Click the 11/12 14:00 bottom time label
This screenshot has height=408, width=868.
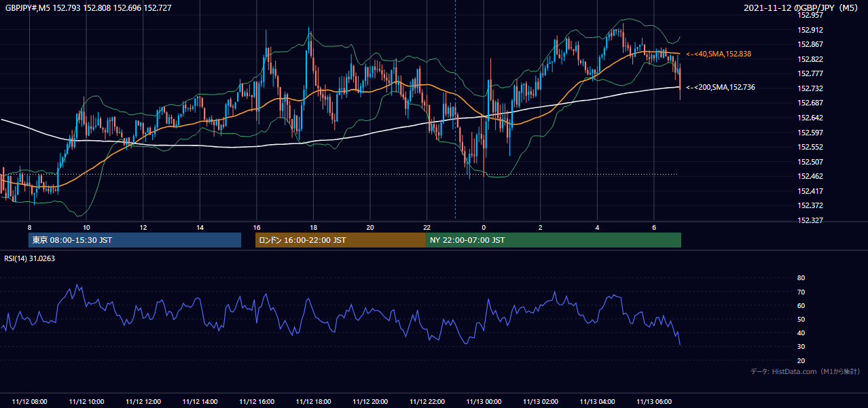coord(200,402)
